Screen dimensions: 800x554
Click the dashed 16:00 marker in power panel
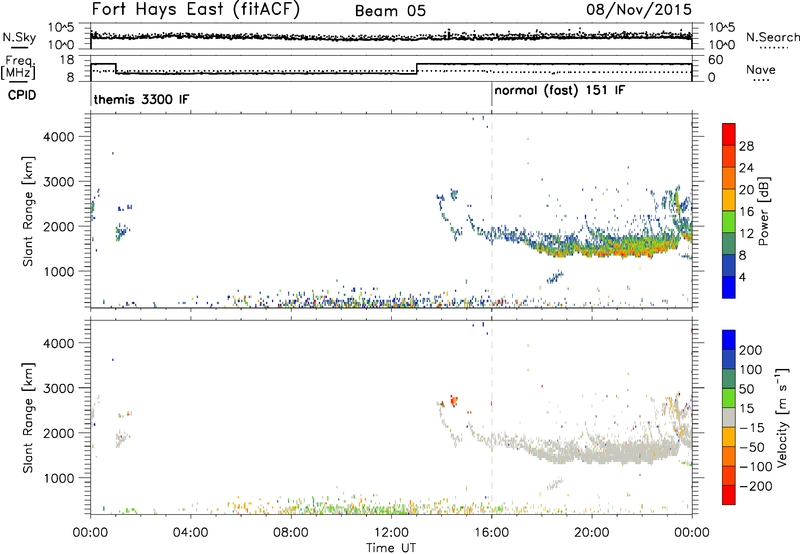coord(492,211)
